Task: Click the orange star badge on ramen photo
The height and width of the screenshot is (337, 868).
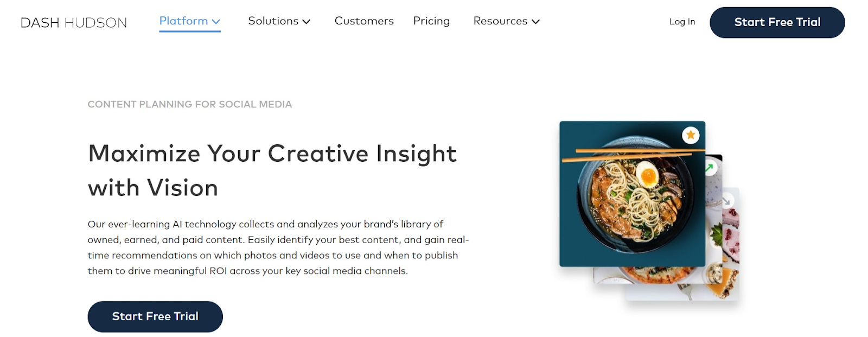Action: pos(691,135)
